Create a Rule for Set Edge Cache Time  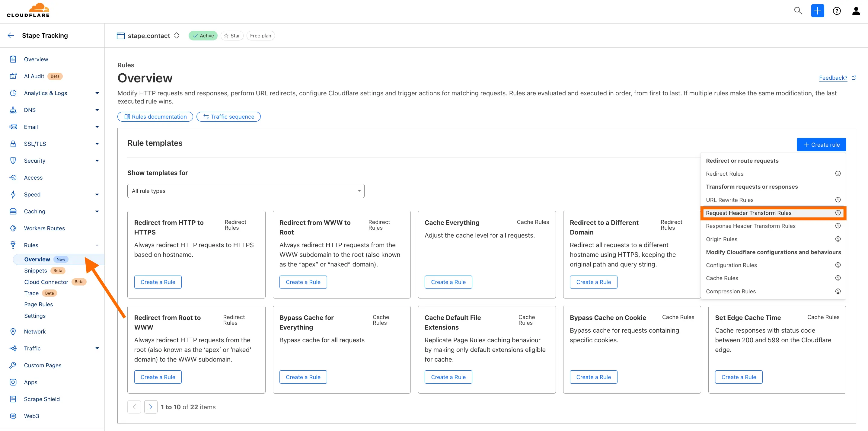click(x=738, y=377)
